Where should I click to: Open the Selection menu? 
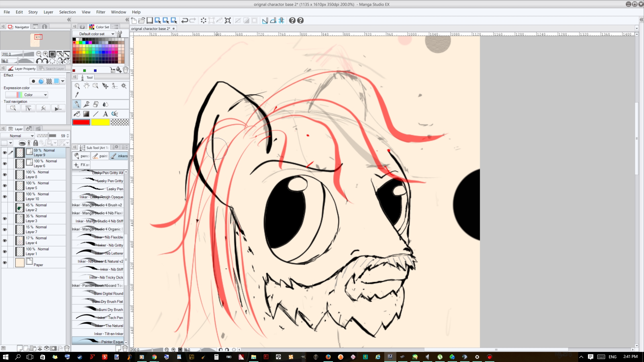(67, 12)
